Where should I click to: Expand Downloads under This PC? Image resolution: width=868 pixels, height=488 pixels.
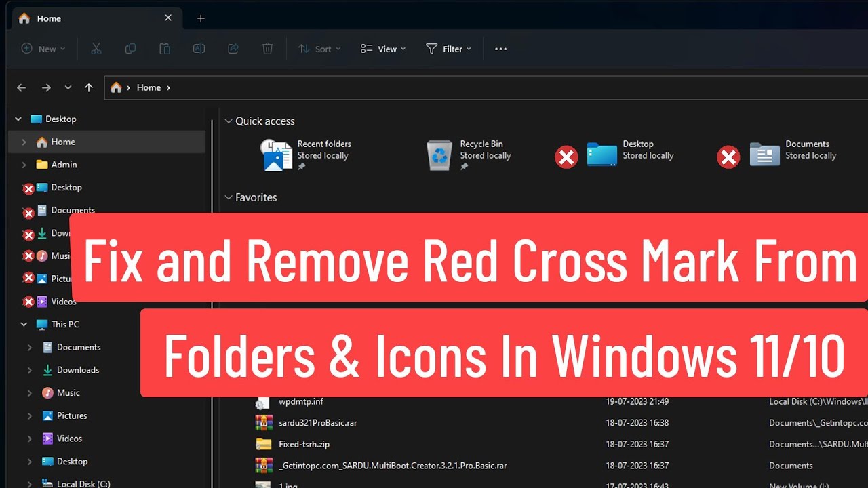point(29,370)
